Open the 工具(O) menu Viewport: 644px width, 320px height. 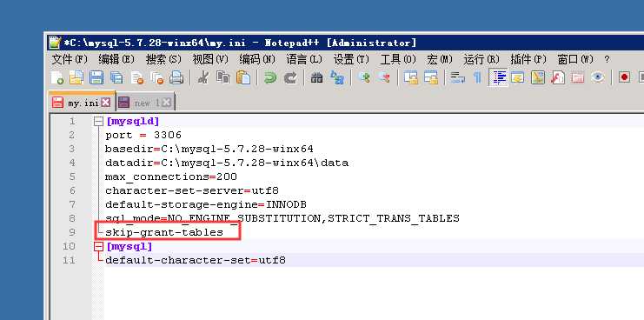pyautogui.click(x=398, y=59)
